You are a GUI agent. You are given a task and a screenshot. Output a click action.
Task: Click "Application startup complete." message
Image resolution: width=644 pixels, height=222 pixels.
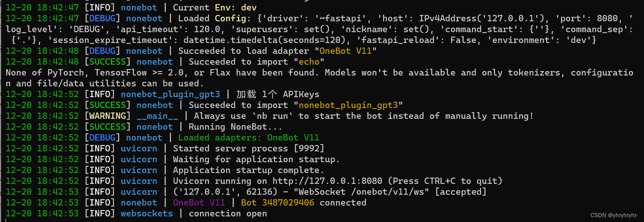(x=249, y=170)
